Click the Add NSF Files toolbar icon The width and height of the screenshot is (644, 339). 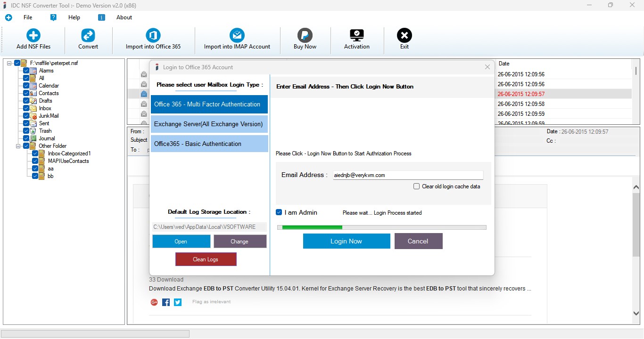[33, 35]
